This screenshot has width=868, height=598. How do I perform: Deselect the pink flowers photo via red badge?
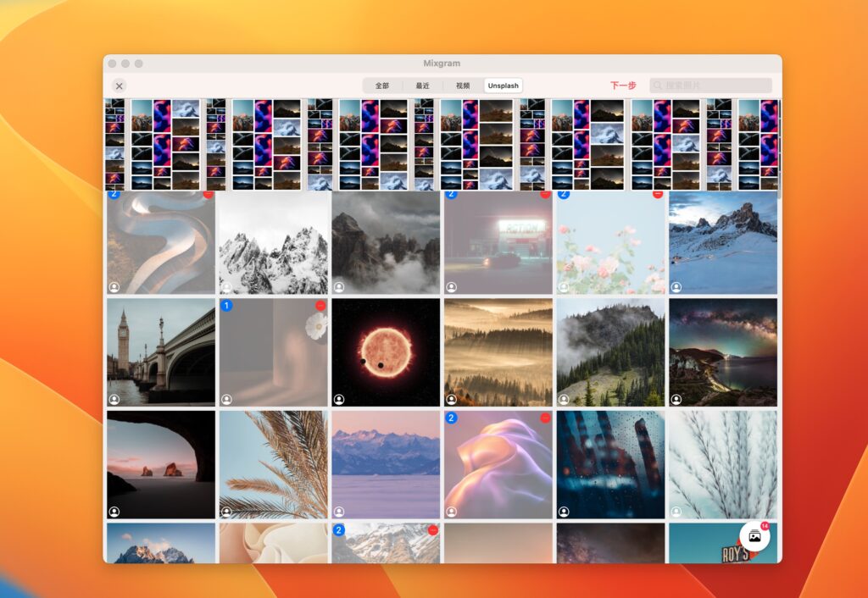click(659, 194)
